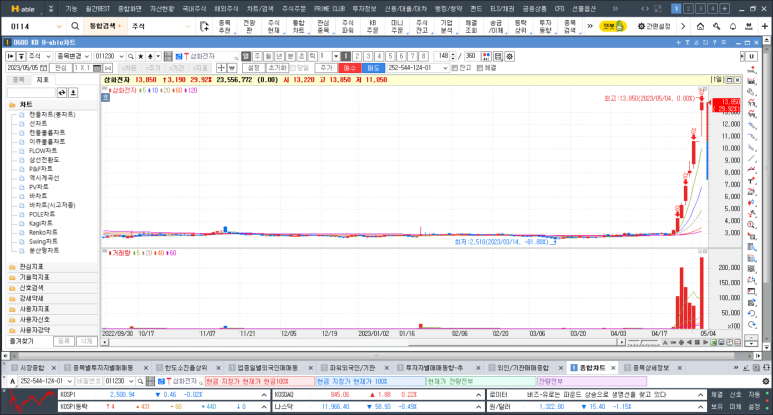This screenshot has height=415, width=773.
Task: Select the 일 daily period toggle
Action: [246, 56]
